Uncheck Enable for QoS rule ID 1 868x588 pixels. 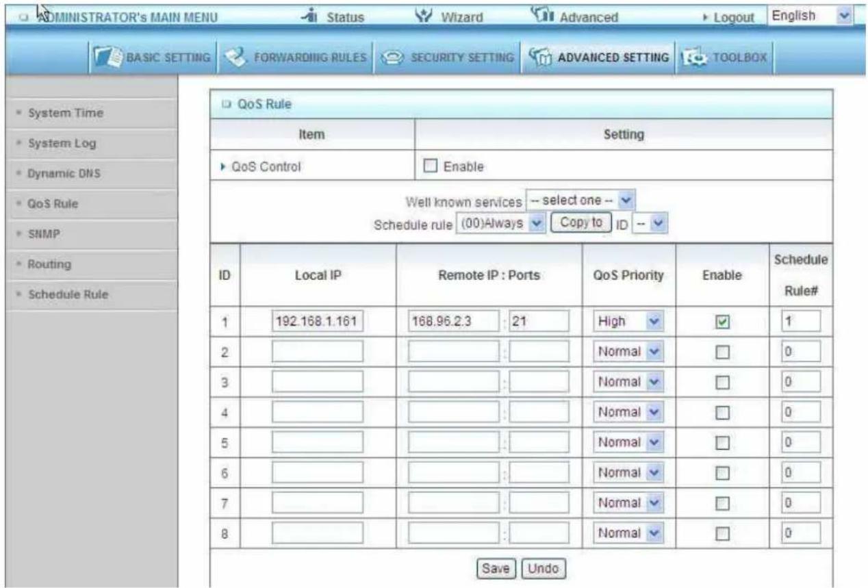tap(721, 321)
